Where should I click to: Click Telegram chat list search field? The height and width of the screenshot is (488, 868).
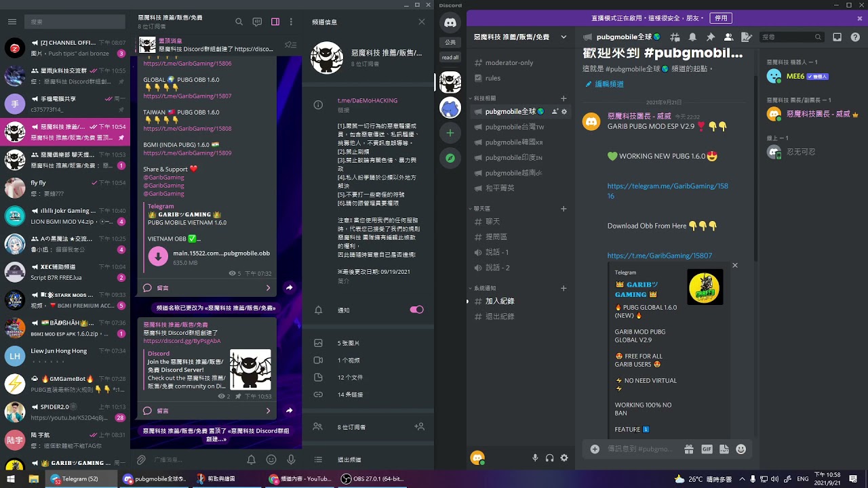pyautogui.click(x=76, y=22)
